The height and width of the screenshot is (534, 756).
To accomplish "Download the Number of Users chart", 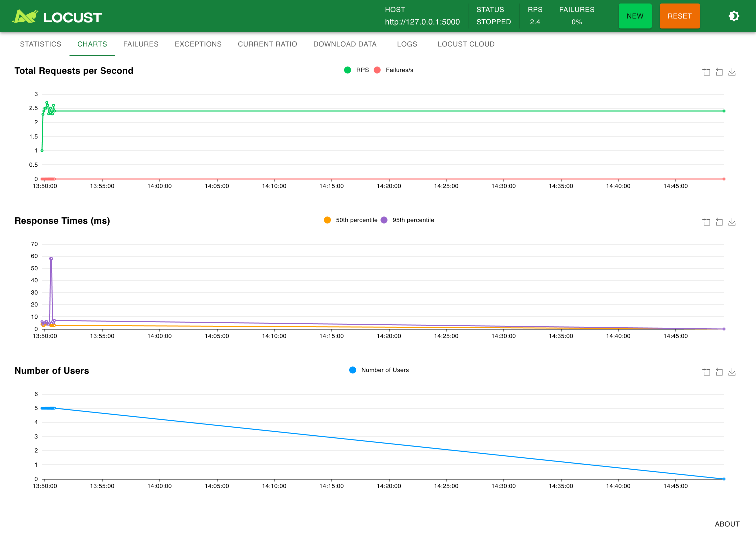I will click(x=732, y=371).
